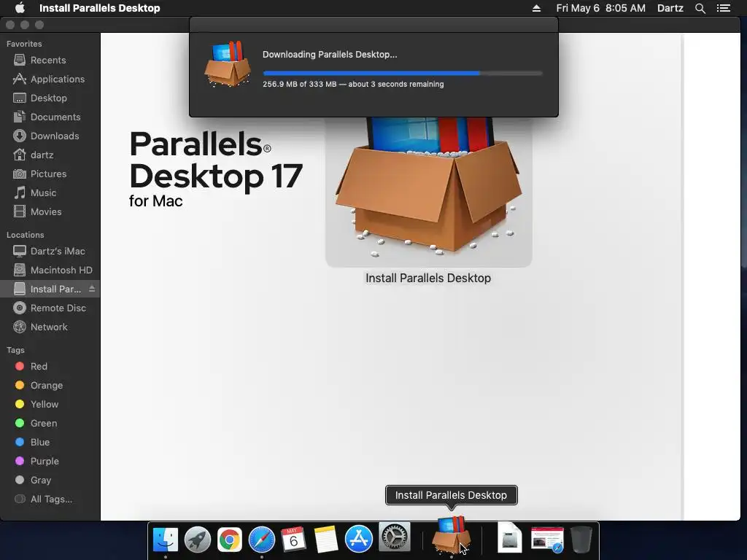Click the Parallels Desktop 17 title text

[x=215, y=160]
